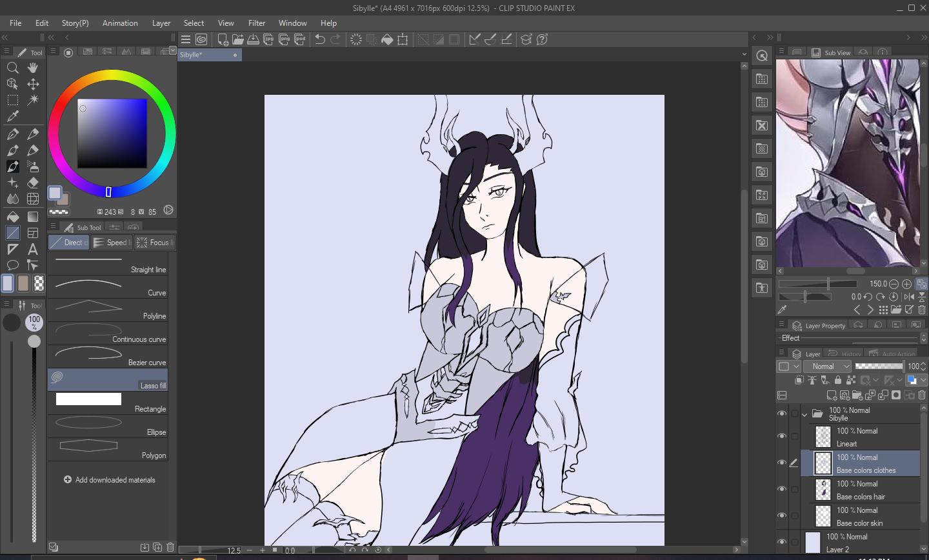Hide Layer 2 with its eye icon
929x560 pixels.
pyautogui.click(x=782, y=542)
